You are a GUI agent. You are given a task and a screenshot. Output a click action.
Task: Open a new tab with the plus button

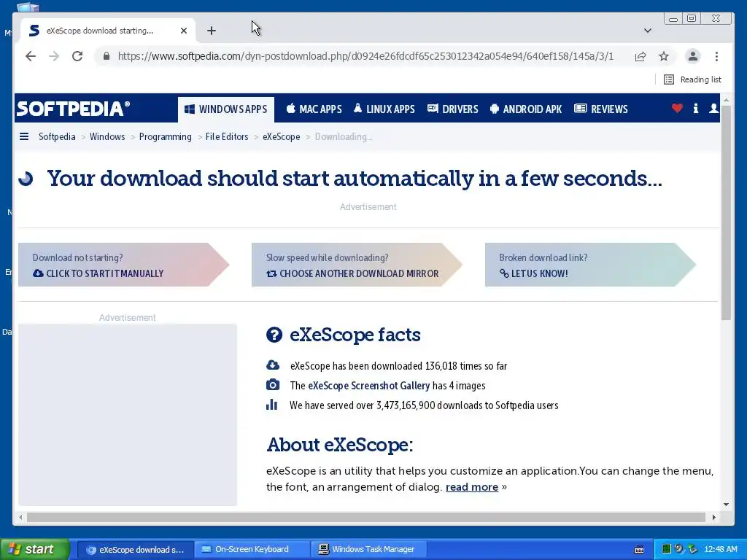point(212,31)
